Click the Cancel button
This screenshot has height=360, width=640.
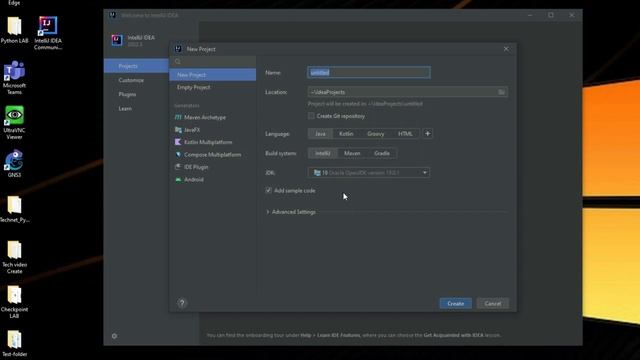click(x=493, y=303)
